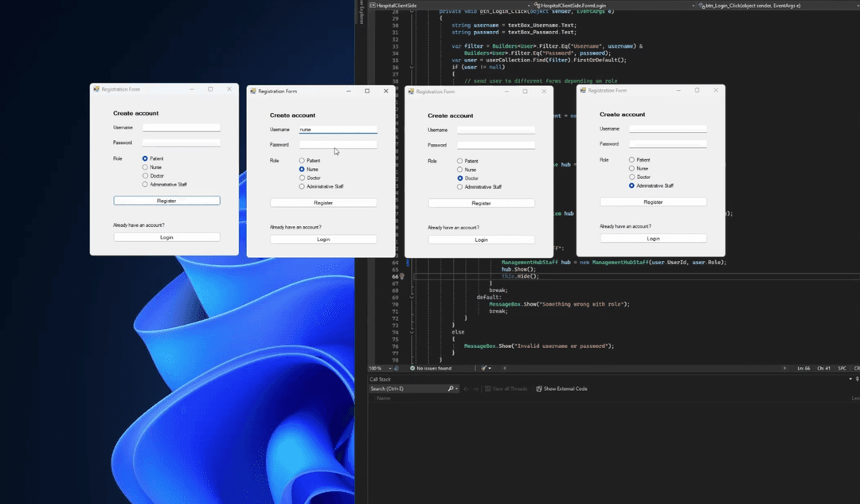Click the code cleanup brush icon
The image size is (860, 504).
(x=484, y=368)
